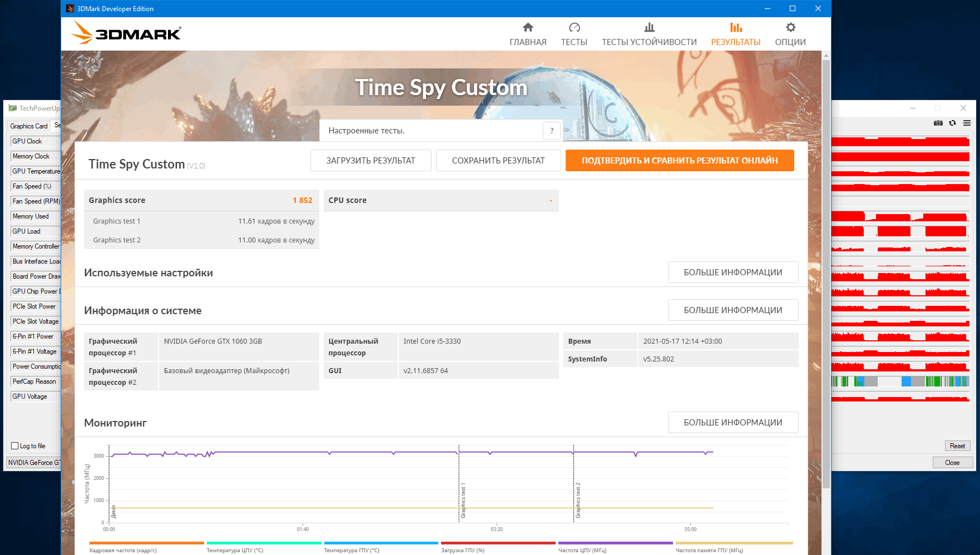Click Graphics test 1 result row

[202, 221]
